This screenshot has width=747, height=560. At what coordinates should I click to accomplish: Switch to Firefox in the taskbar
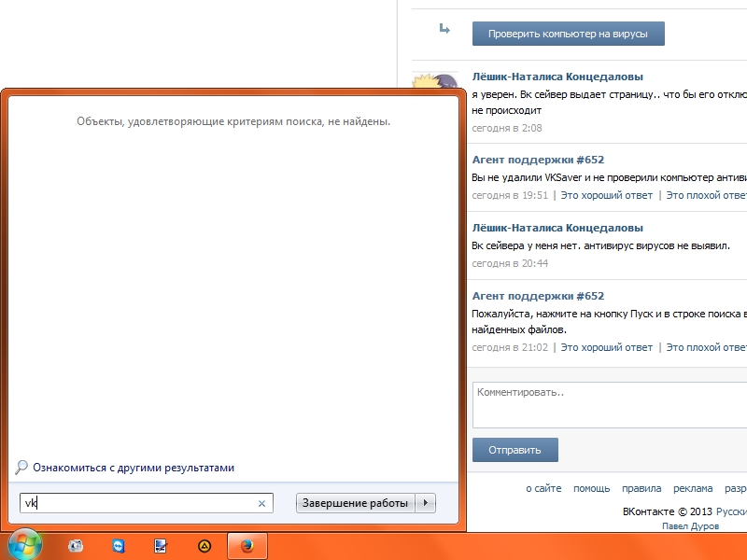tap(247, 546)
